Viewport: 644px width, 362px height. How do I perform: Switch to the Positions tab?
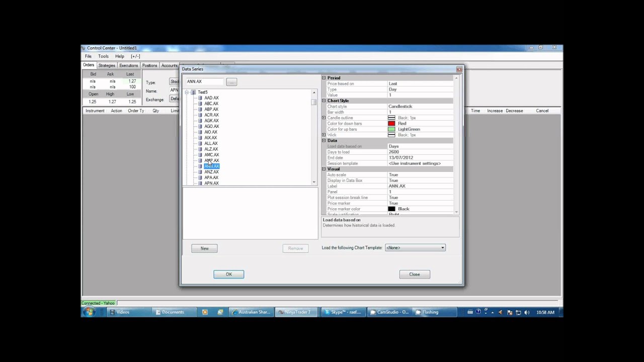pyautogui.click(x=149, y=65)
